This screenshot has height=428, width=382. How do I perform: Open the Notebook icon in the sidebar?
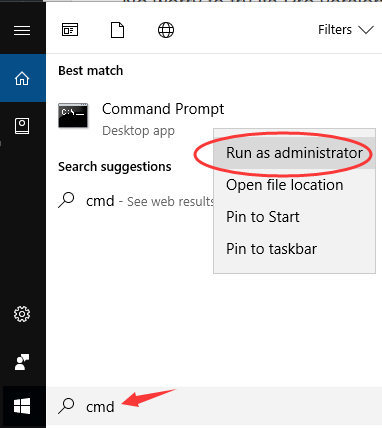[22, 126]
